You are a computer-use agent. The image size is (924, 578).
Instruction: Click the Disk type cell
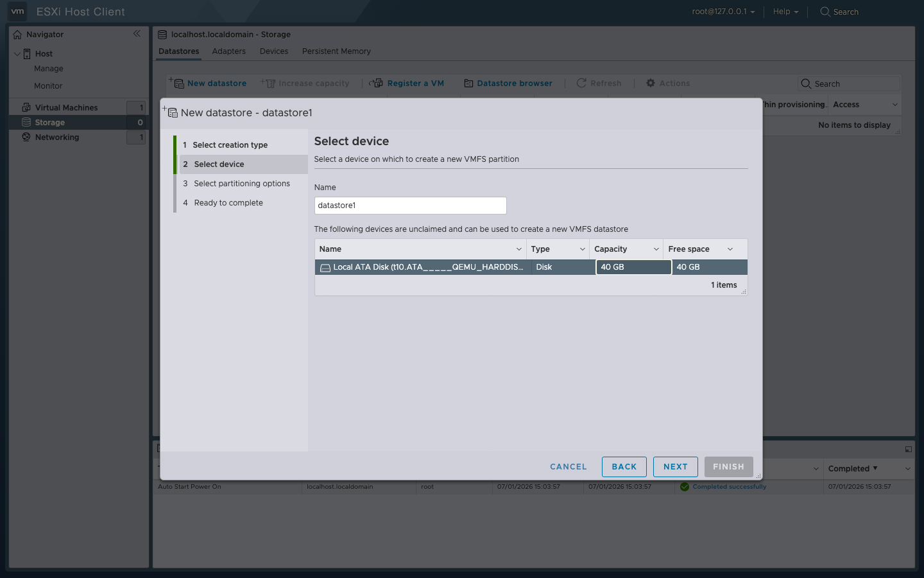(563, 267)
